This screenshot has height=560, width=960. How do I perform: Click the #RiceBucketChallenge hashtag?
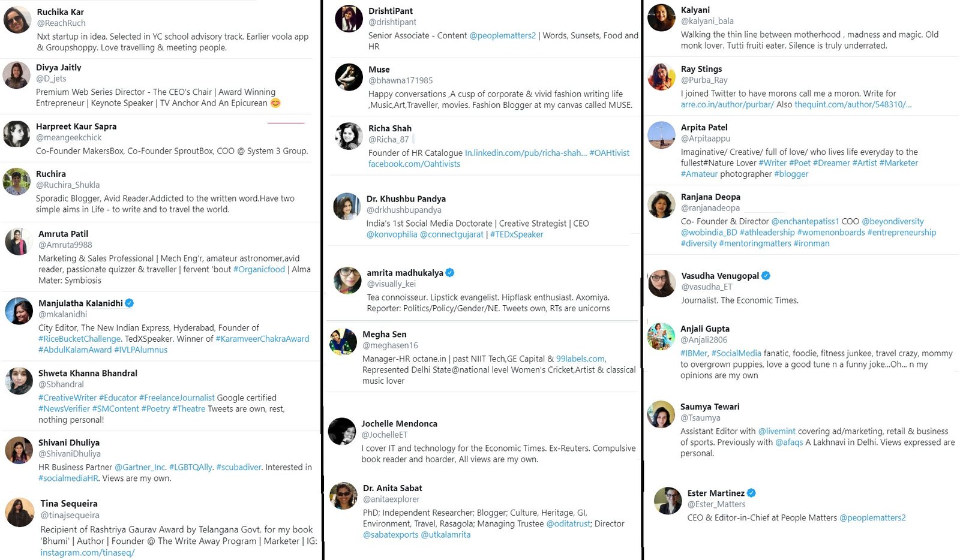point(79,339)
